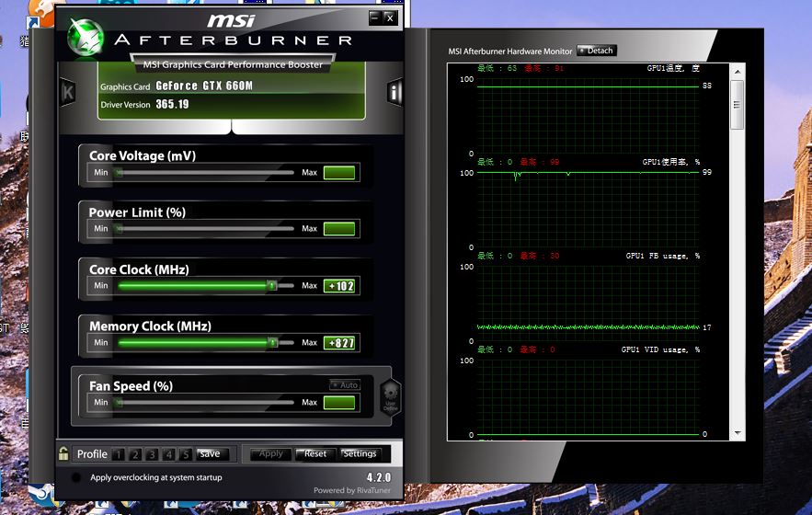Click the Core Voltage slider track

pos(206,173)
